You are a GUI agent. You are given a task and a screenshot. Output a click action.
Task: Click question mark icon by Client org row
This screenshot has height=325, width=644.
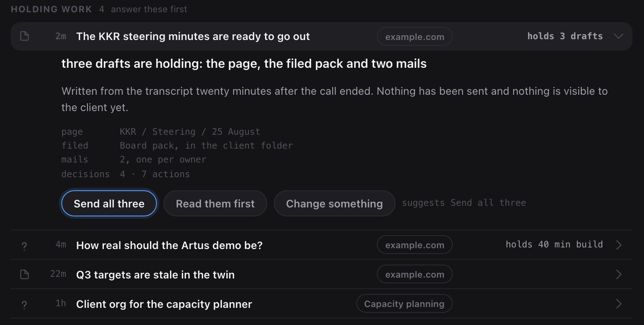click(25, 305)
